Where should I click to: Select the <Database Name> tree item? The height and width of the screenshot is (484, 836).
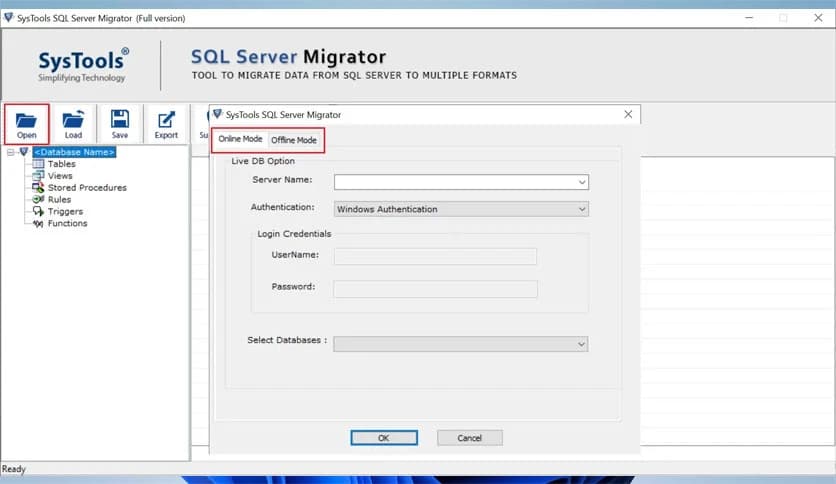pos(74,152)
